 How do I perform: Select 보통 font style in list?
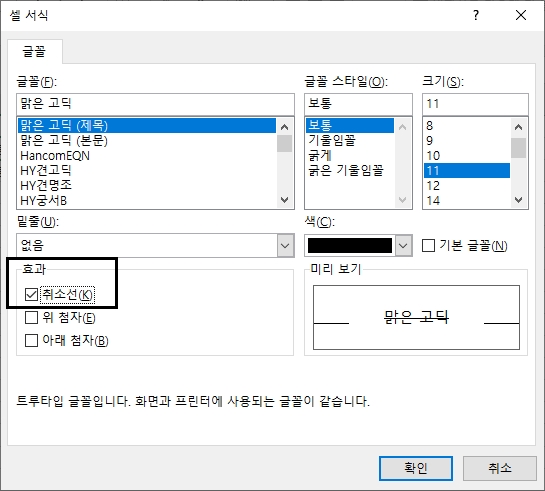point(350,125)
